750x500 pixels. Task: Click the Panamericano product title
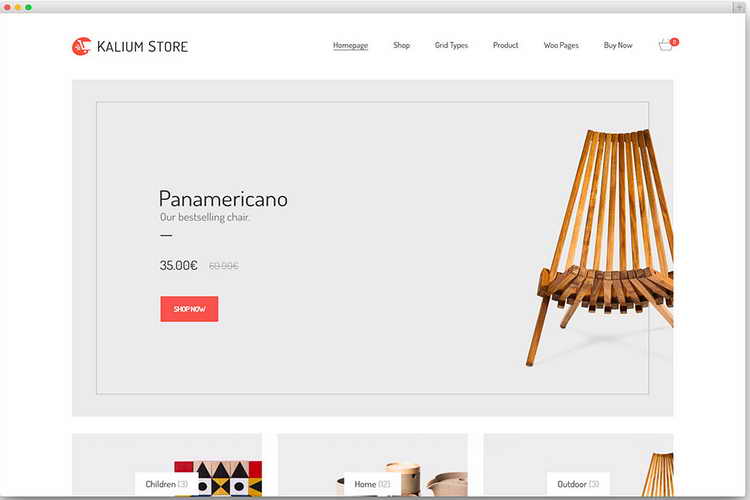coord(223,199)
